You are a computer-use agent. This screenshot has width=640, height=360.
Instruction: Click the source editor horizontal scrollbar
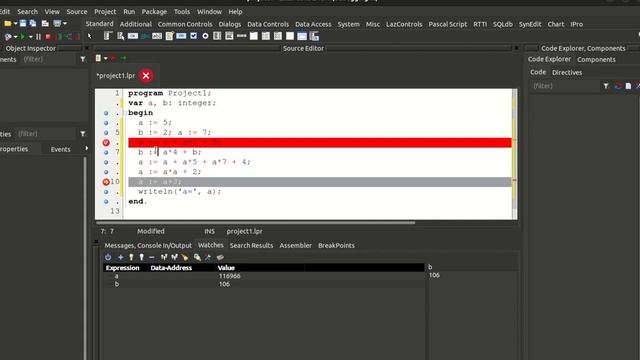[x=256, y=222]
